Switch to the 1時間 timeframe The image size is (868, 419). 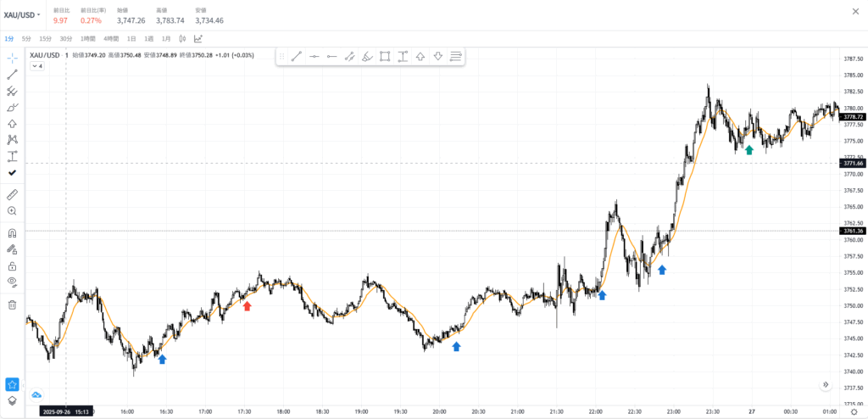(x=87, y=38)
